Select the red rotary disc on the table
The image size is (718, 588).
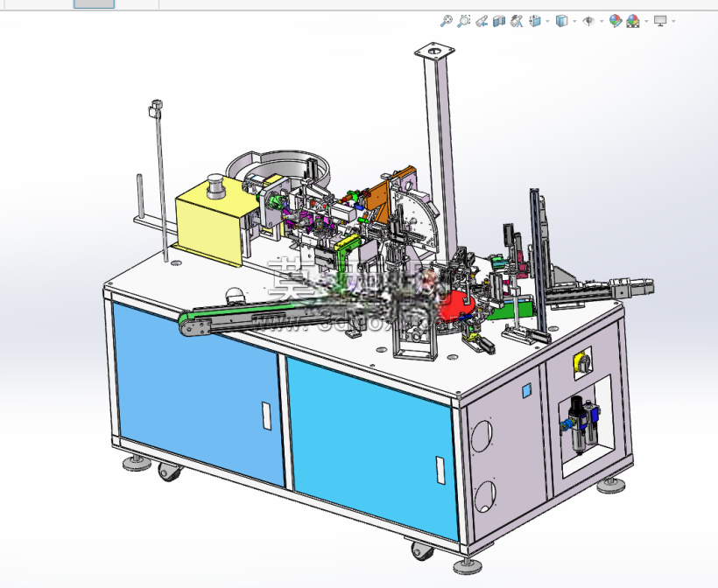[454, 305]
